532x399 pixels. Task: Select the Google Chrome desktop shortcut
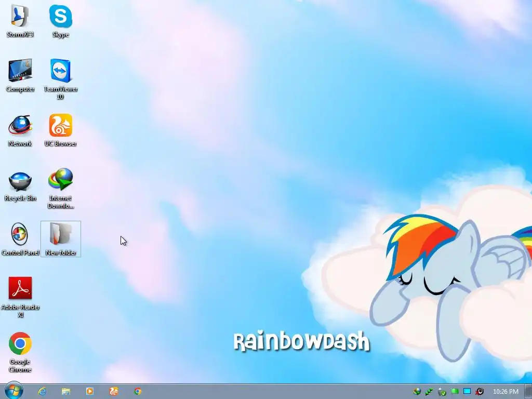click(x=20, y=352)
